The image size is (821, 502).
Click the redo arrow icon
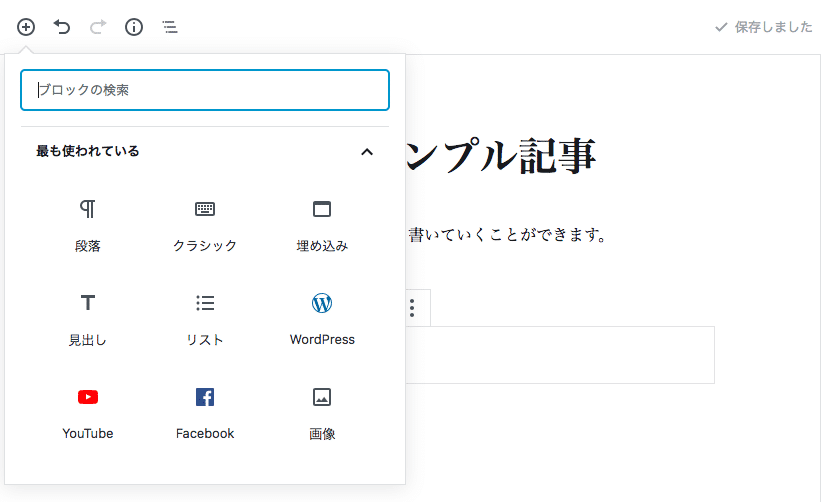click(98, 27)
